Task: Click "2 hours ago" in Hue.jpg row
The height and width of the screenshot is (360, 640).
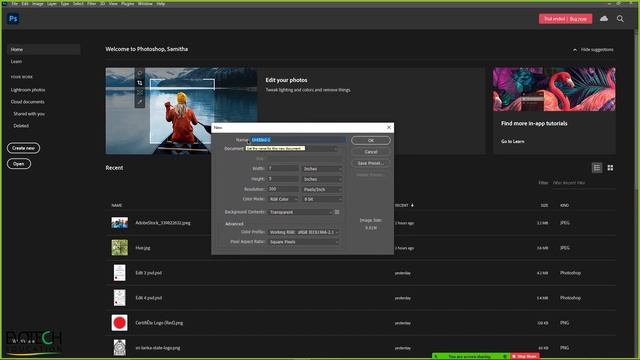Action: coord(404,248)
